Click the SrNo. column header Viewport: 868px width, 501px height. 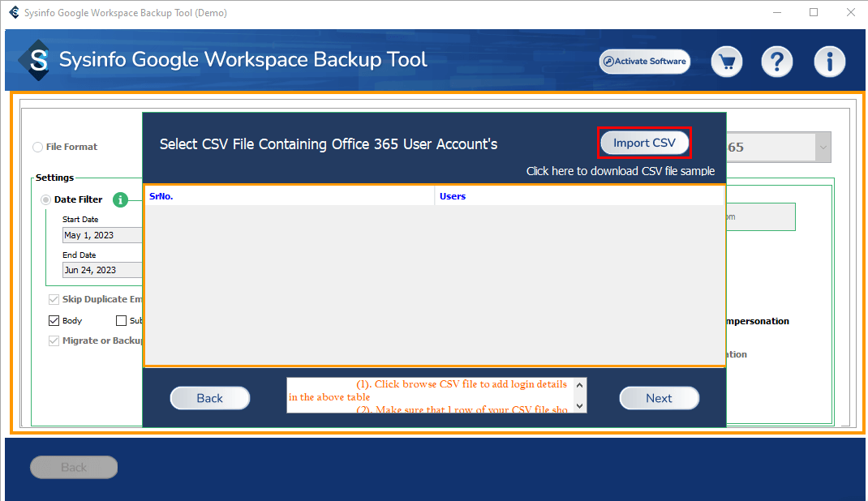pos(290,196)
